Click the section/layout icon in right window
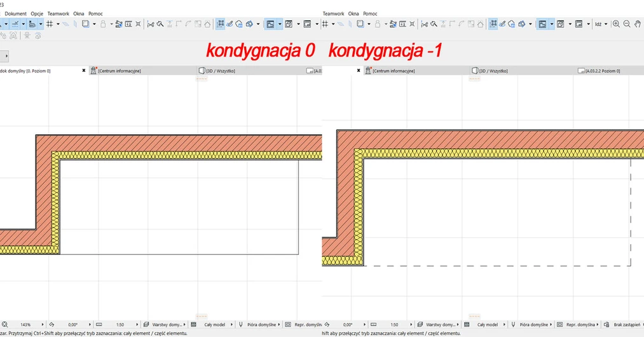 (x=579, y=24)
